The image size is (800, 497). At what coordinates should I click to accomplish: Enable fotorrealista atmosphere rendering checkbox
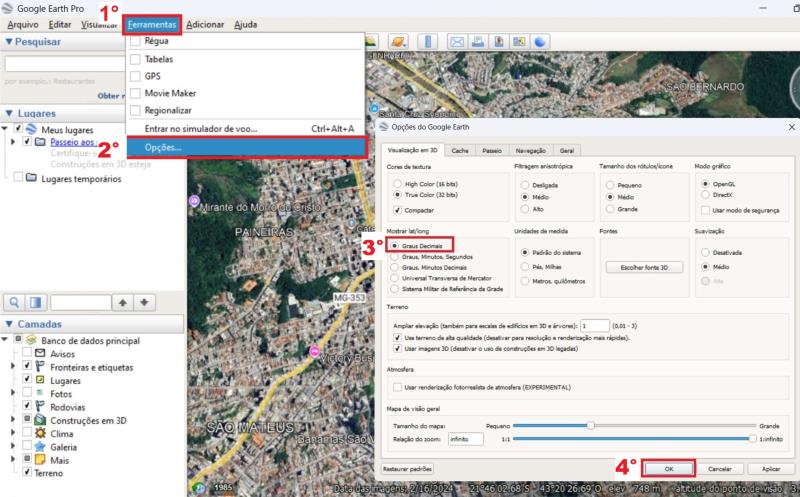397,387
